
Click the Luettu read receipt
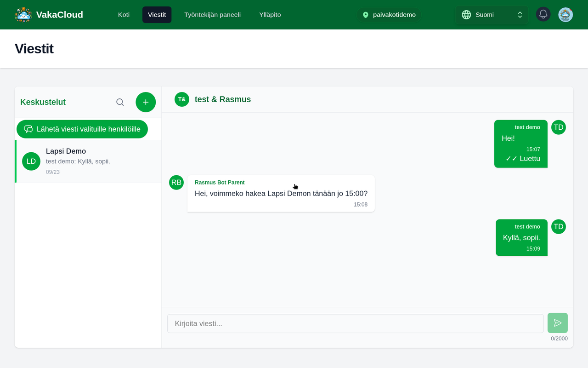[x=523, y=159]
